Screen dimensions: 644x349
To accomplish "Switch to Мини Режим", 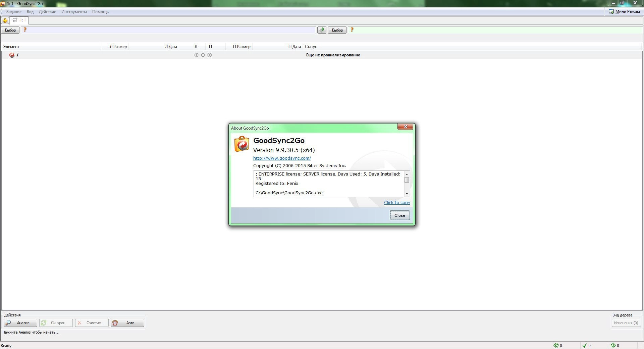I will click(x=624, y=11).
